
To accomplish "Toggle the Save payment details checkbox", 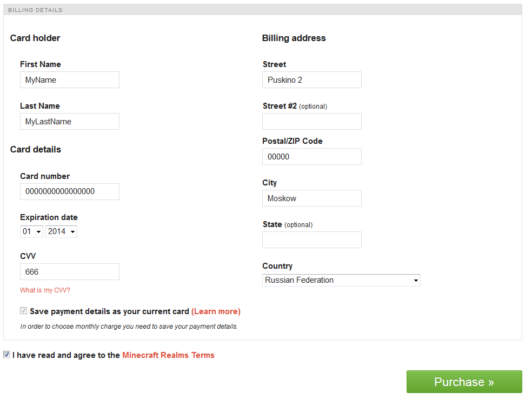I will point(23,311).
